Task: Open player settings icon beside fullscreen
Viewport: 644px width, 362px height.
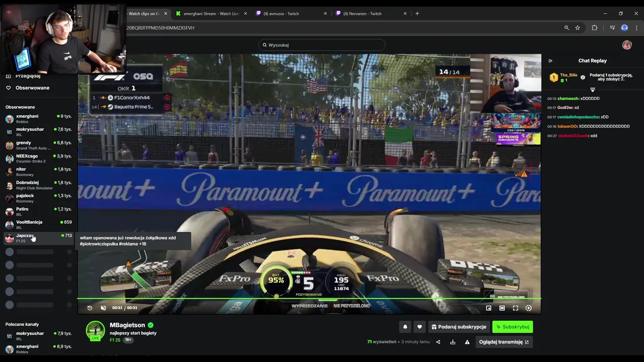Action: point(528,308)
